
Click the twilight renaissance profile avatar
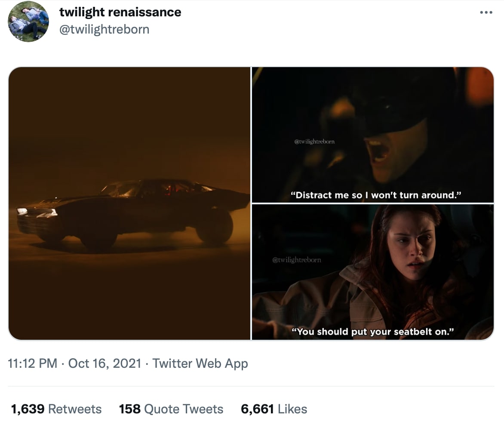29,22
